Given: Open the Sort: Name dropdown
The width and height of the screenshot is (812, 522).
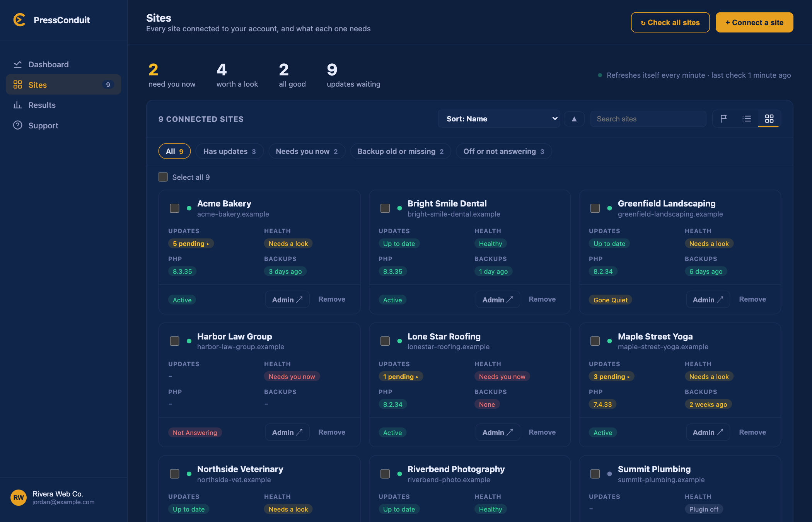Looking at the screenshot, I should 499,119.
